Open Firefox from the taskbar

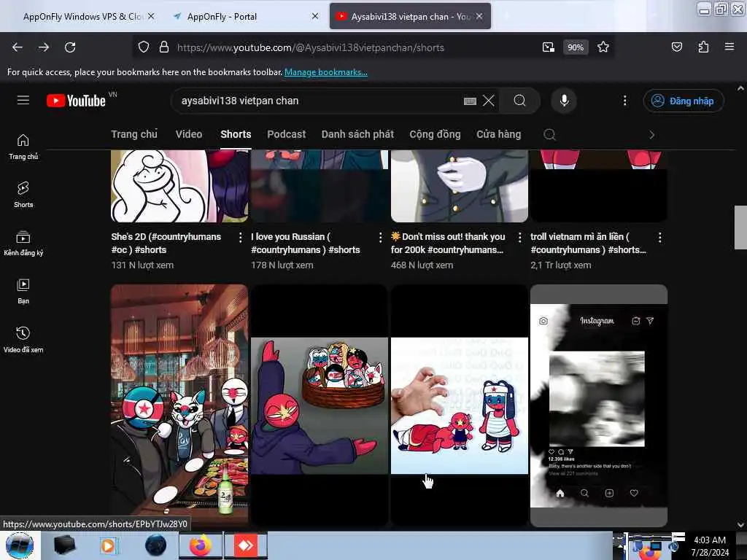201,545
